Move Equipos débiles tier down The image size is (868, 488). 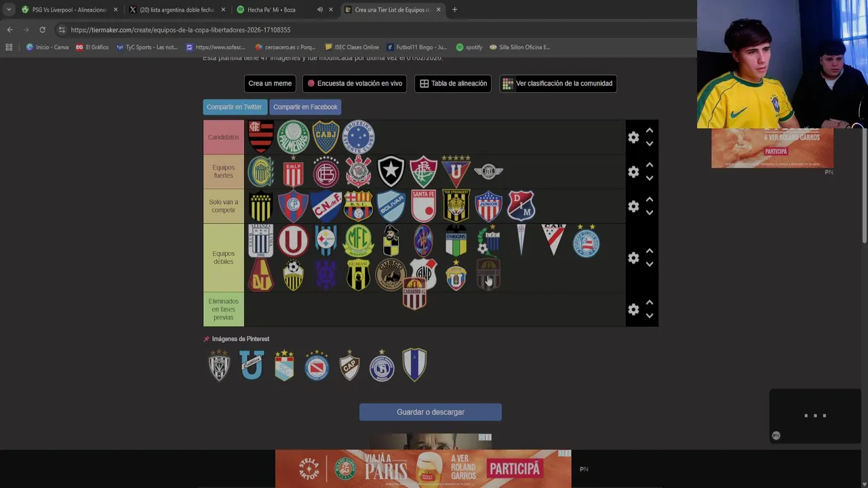coord(649,265)
